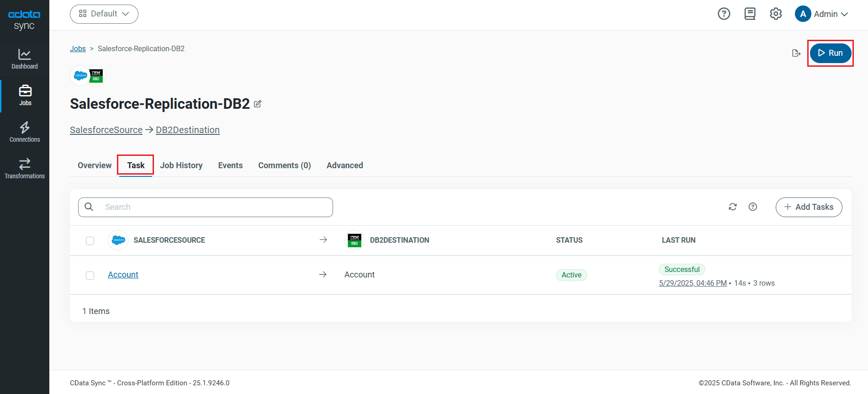Viewport: 868px width, 394px height.
Task: Open the Admin user menu
Action: tap(821, 14)
